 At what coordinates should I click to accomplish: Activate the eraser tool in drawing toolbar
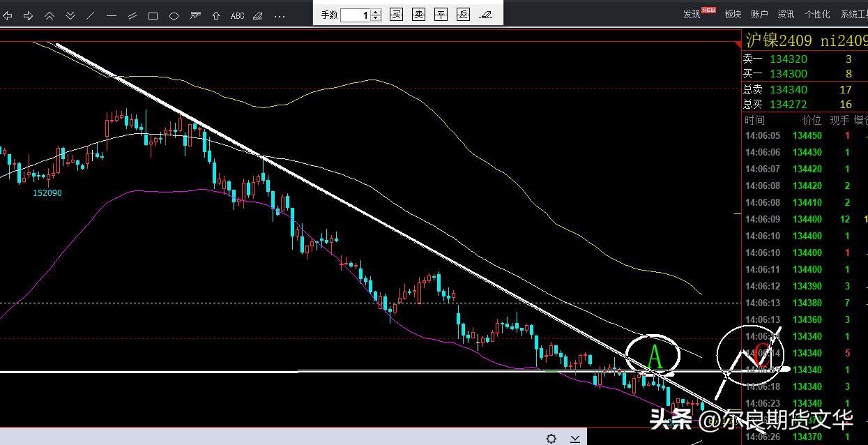(258, 15)
